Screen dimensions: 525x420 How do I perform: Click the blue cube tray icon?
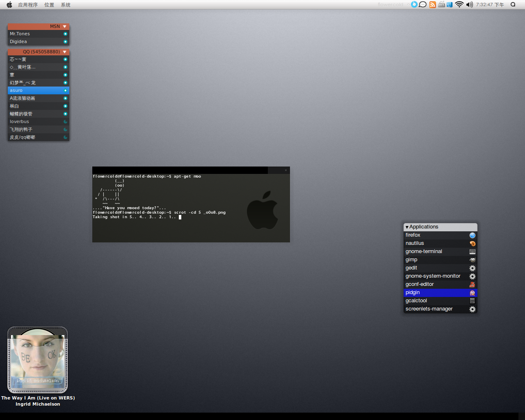click(450, 5)
